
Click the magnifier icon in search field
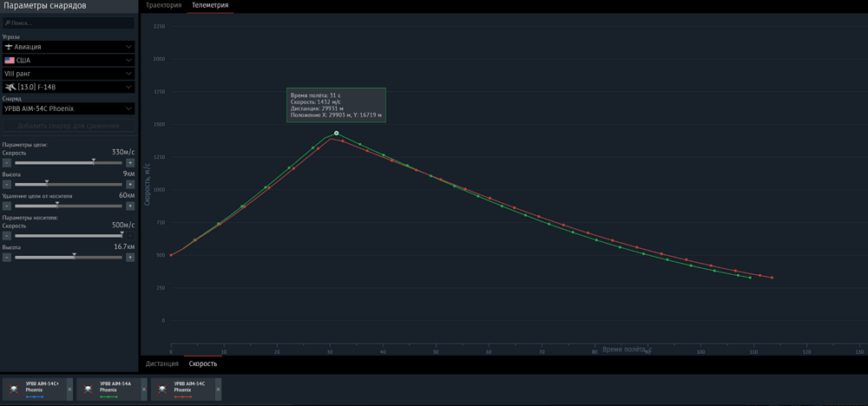[x=7, y=23]
